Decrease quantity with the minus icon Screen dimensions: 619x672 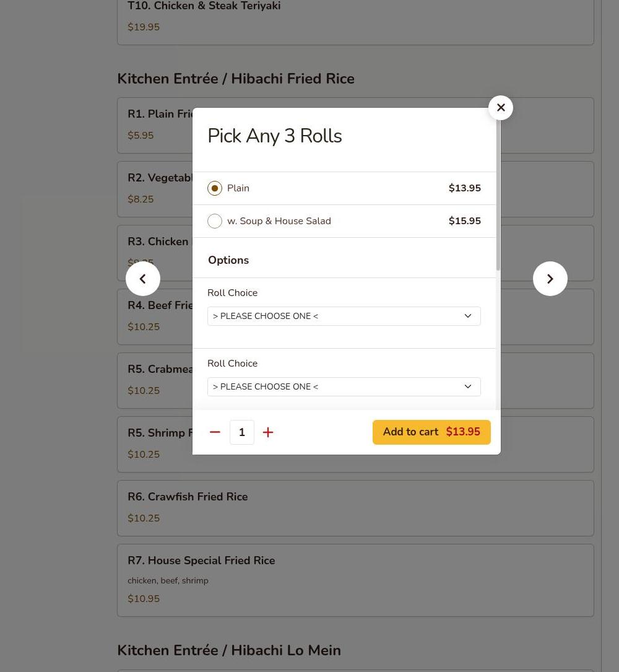click(215, 432)
